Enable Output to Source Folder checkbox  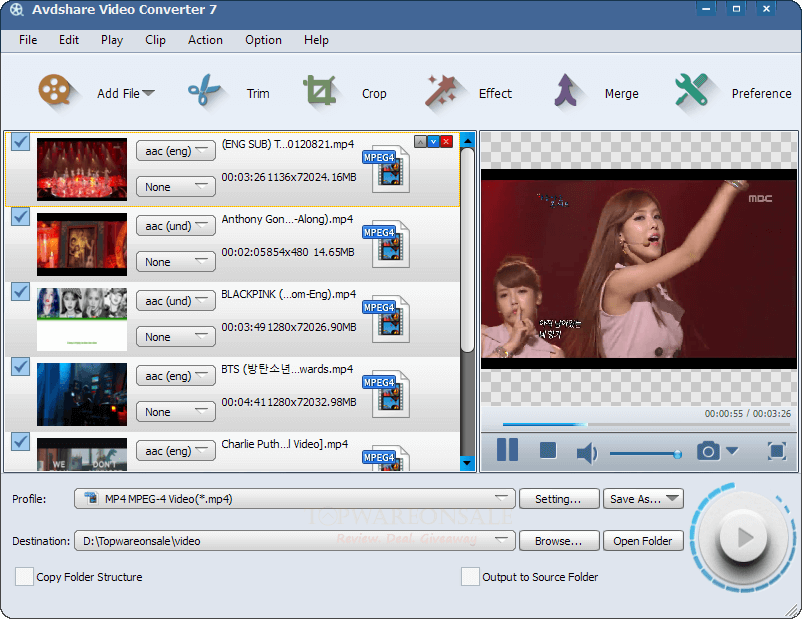pos(470,577)
